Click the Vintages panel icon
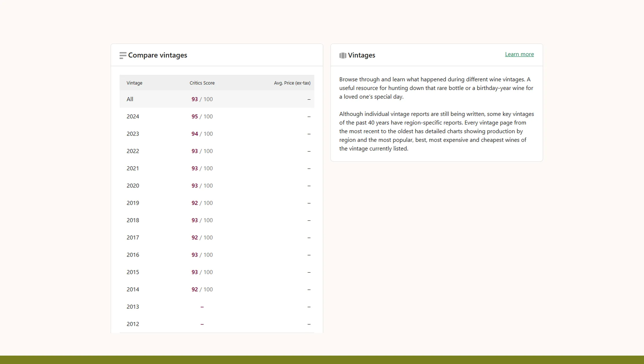The height and width of the screenshot is (364, 644). pos(343,55)
